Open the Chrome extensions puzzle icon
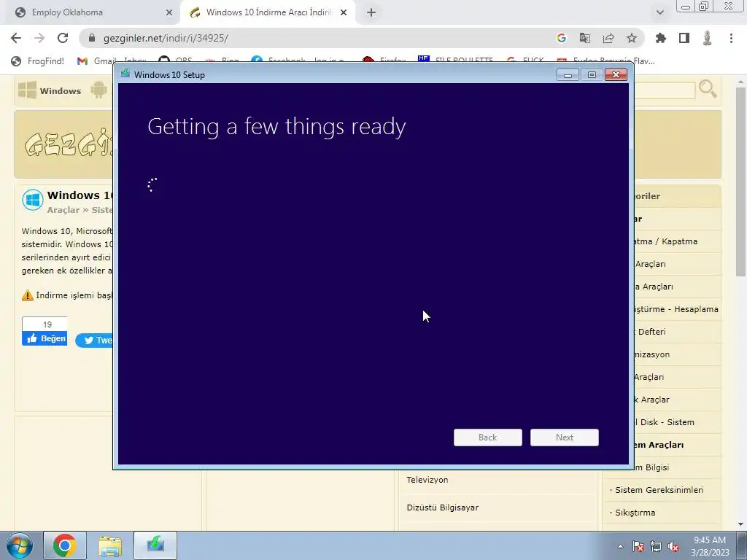This screenshot has height=560, width=747. pos(661,38)
